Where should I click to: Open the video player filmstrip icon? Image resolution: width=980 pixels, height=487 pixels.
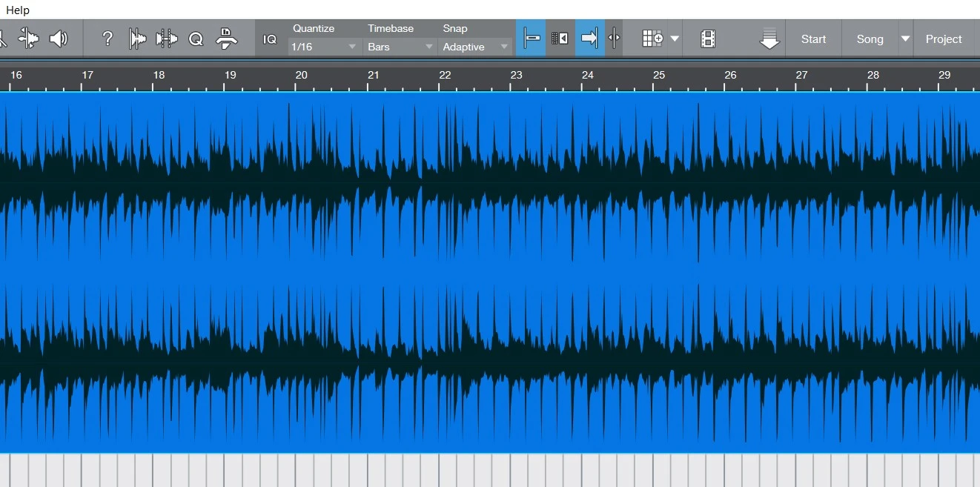click(708, 39)
